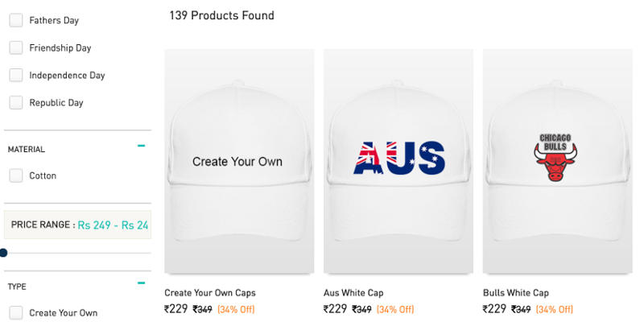Click the price range slider track
This screenshot has width=644, height=326.
(x=77, y=253)
